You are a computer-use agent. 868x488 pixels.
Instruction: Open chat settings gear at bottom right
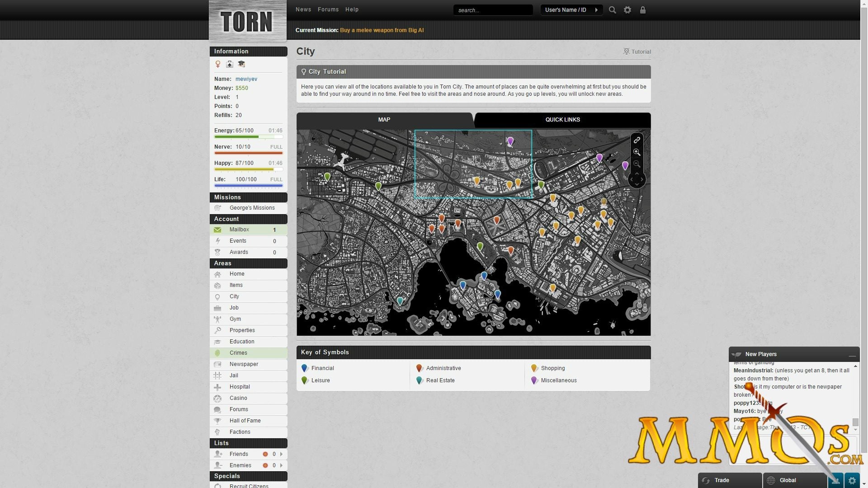852,480
